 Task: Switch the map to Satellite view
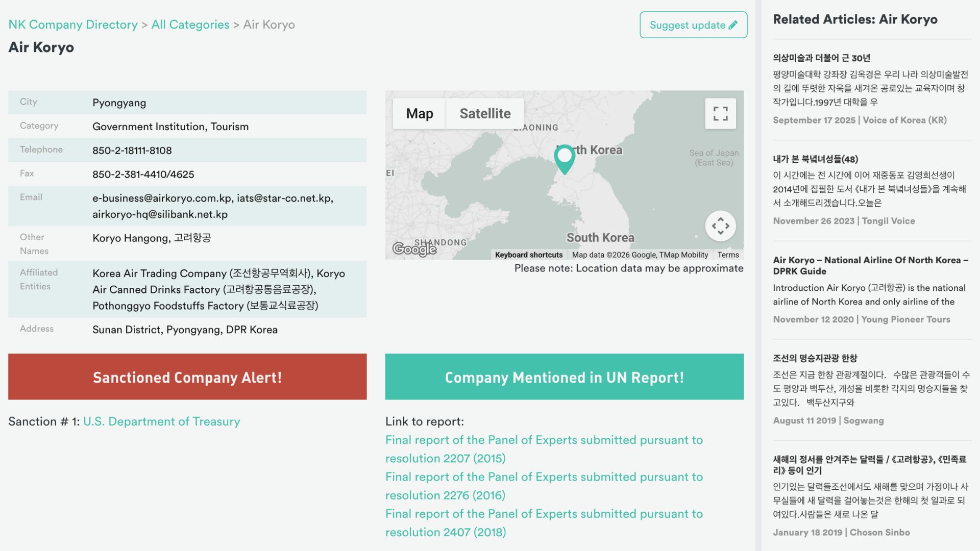pos(485,113)
